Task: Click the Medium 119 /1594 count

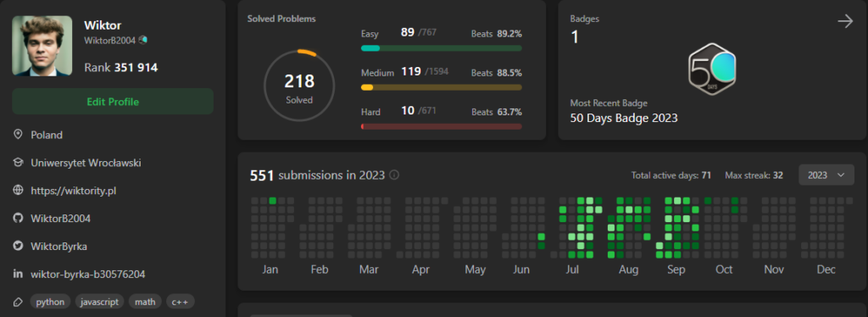Action: click(x=425, y=72)
